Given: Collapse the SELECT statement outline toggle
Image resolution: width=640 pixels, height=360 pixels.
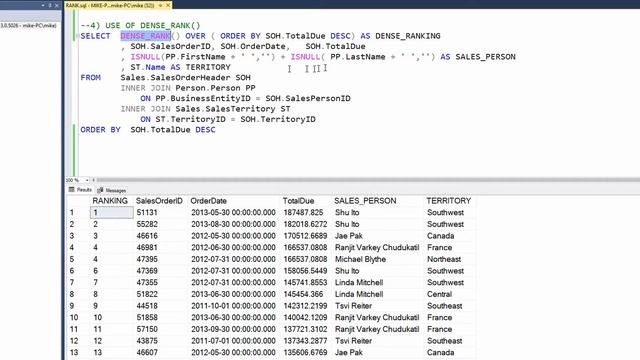Looking at the screenshot, I should pos(78,36).
